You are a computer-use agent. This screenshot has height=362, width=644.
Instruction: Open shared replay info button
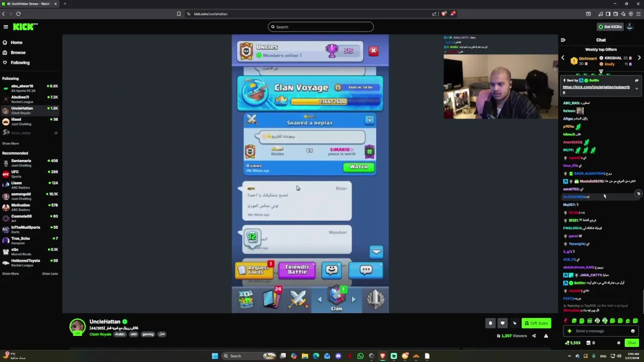pos(369,120)
